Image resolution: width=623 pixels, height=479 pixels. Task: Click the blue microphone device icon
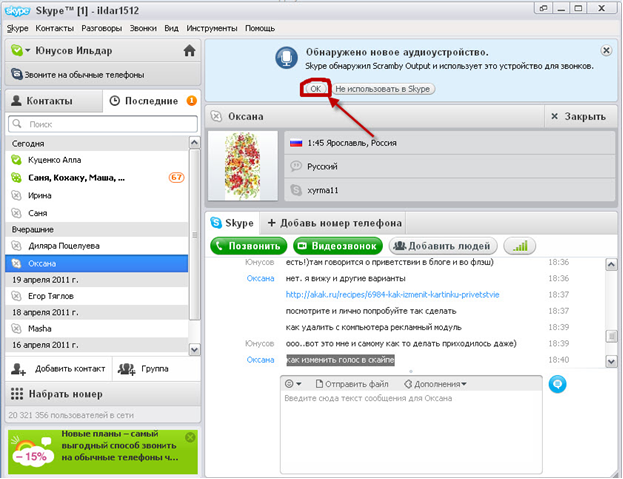(286, 58)
